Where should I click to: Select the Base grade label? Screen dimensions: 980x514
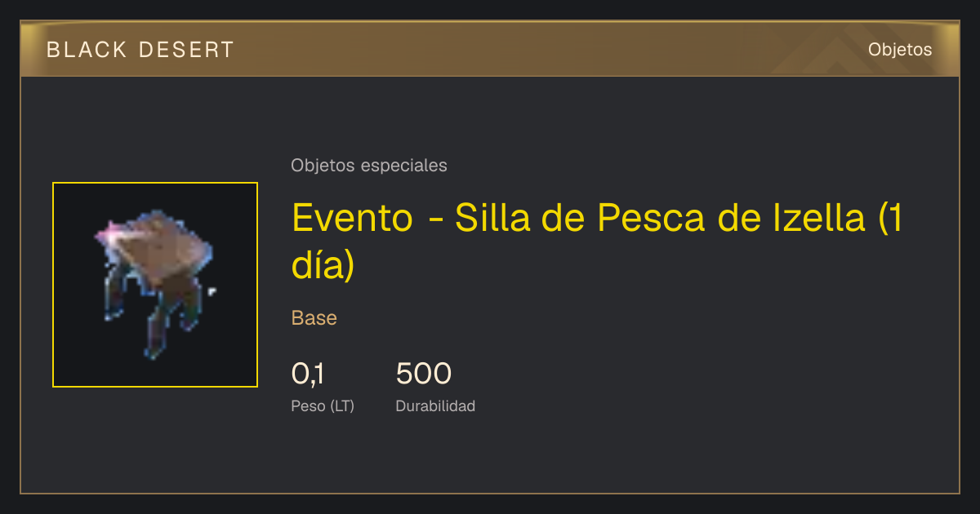point(314,318)
